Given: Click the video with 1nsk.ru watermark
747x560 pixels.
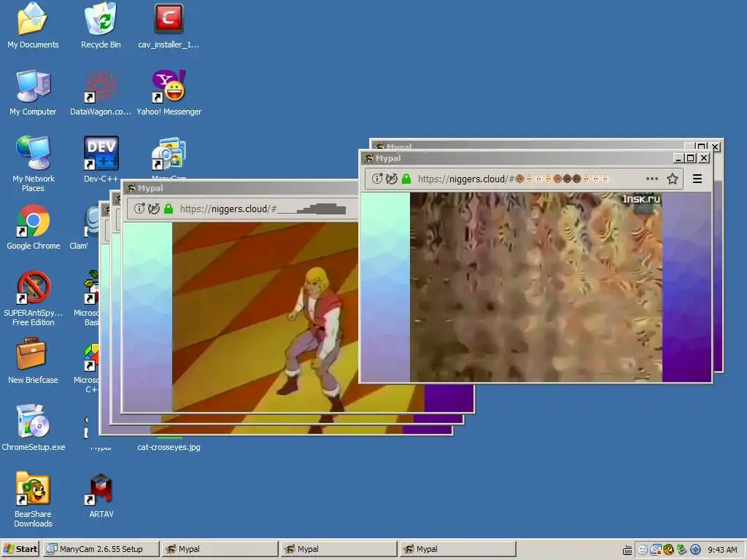Looking at the screenshot, I should click(536, 287).
